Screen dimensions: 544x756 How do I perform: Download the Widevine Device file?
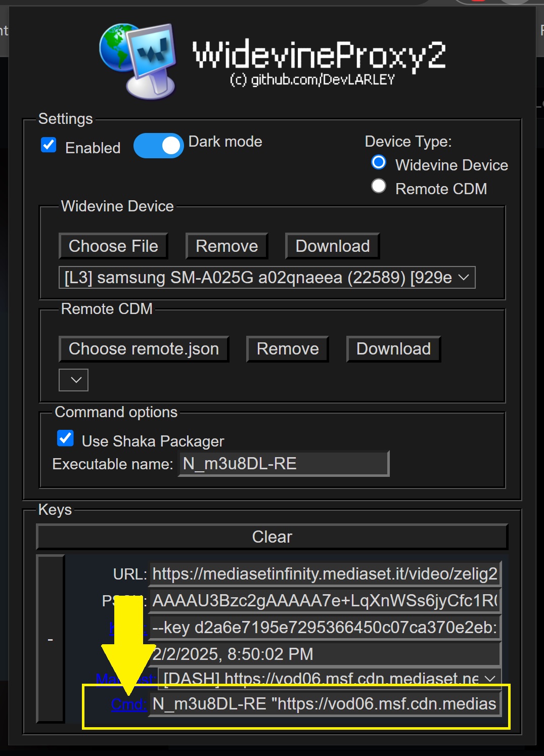(x=333, y=246)
